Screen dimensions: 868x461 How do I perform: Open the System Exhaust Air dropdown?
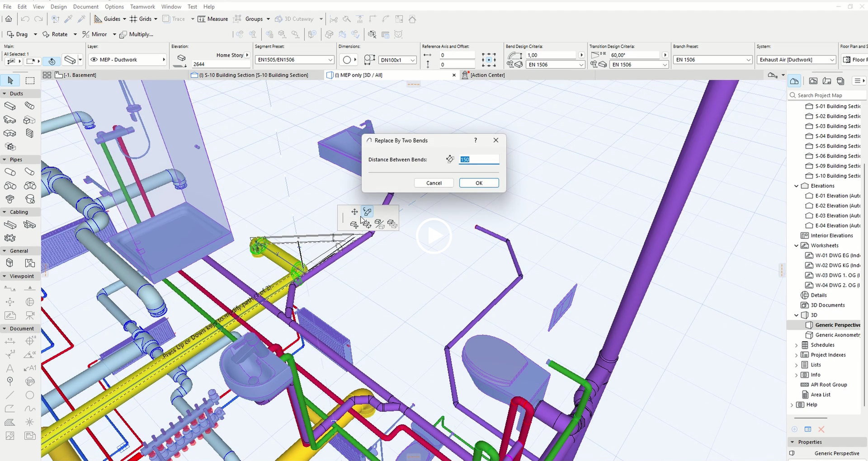(796, 60)
